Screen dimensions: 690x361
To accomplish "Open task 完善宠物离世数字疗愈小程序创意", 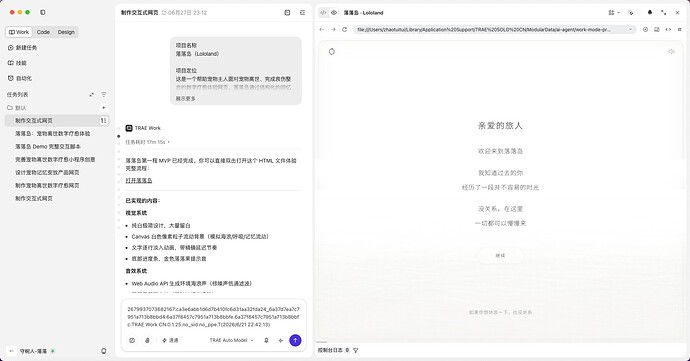I will click(x=55, y=159).
